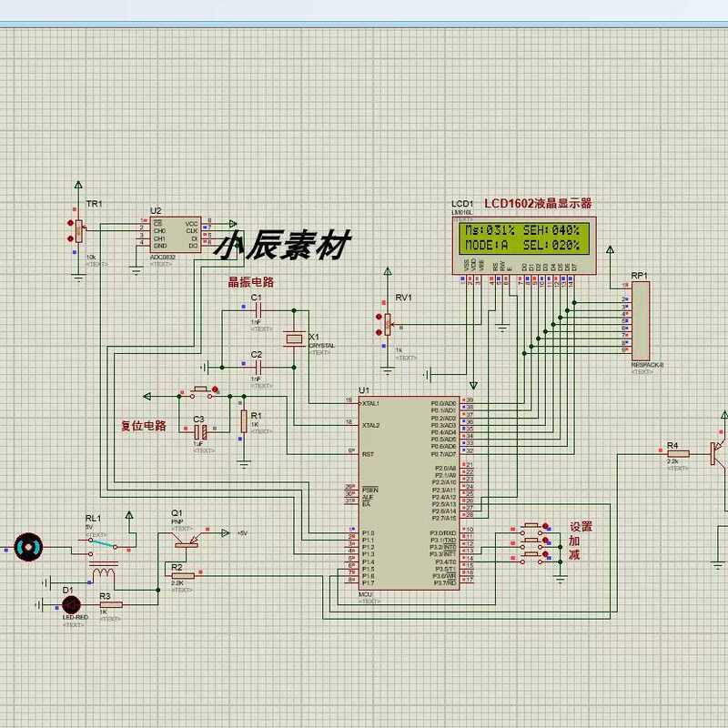Click the red toggle dot on the 减 pushbutton

point(545,554)
